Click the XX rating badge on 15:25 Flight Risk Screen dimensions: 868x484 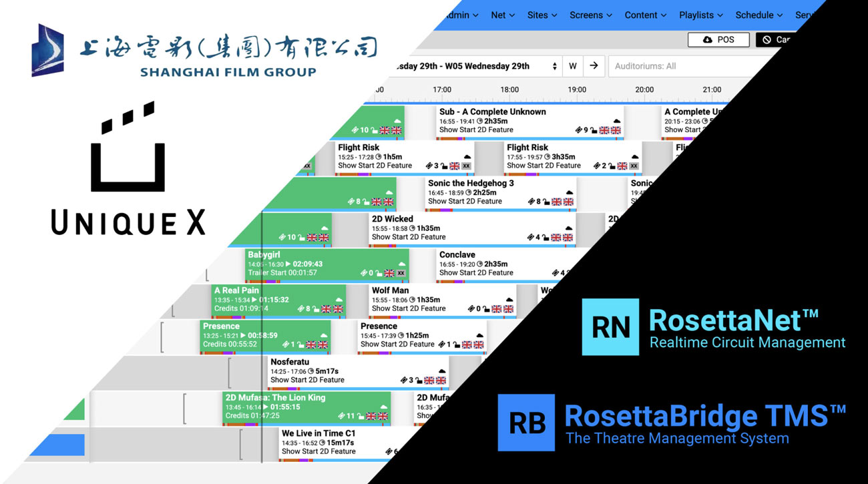coord(466,166)
